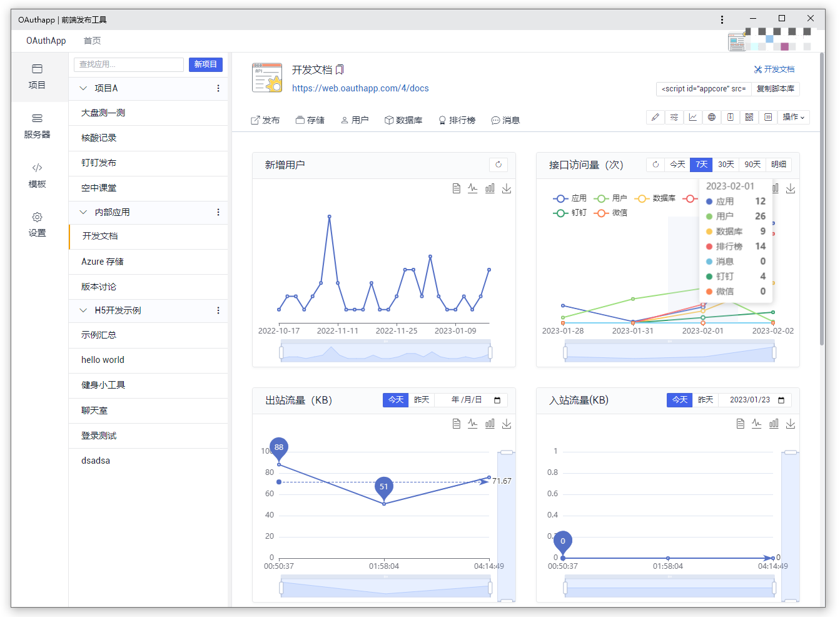840x617 pixels.
Task: Toggle the 数据库 legend series
Action: point(655,198)
